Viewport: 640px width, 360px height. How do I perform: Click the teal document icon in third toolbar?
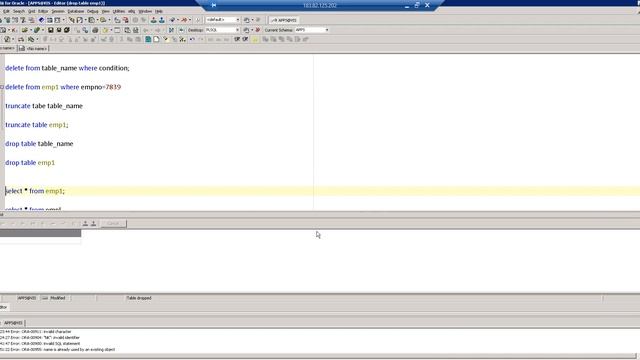coord(148,39)
